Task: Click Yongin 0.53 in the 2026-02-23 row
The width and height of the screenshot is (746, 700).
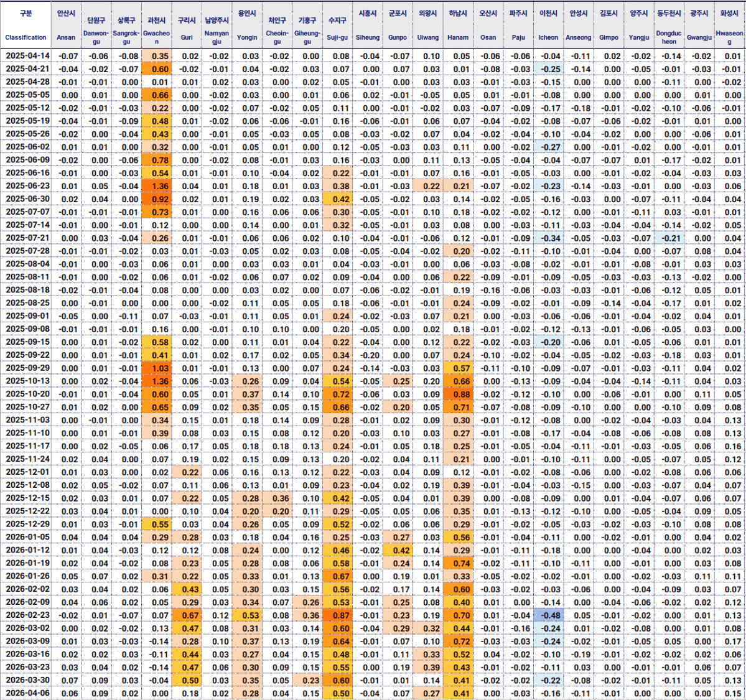Action: click(x=247, y=615)
